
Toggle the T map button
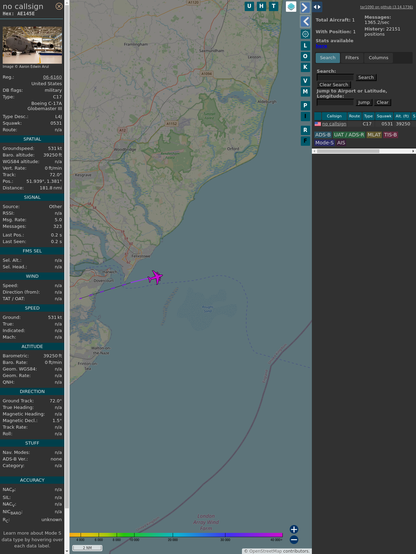273,6
